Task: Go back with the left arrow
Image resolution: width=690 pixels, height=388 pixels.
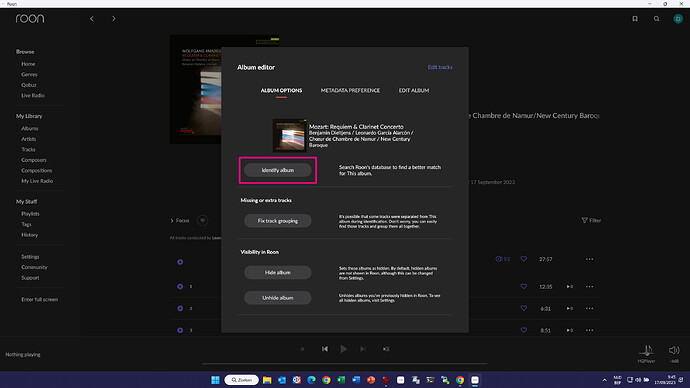Action: click(x=92, y=18)
